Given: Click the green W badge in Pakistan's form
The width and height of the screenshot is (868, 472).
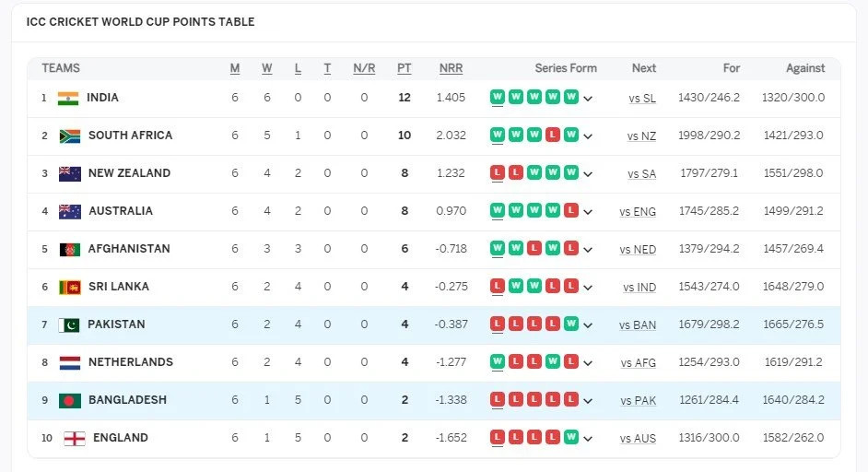Looking at the screenshot, I should 570,324.
